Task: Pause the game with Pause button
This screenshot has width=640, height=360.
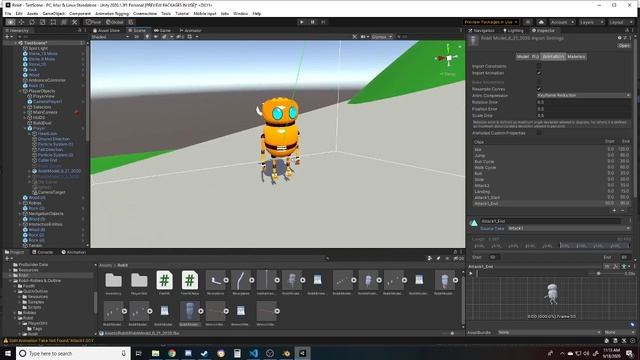Action: pyautogui.click(x=313, y=22)
